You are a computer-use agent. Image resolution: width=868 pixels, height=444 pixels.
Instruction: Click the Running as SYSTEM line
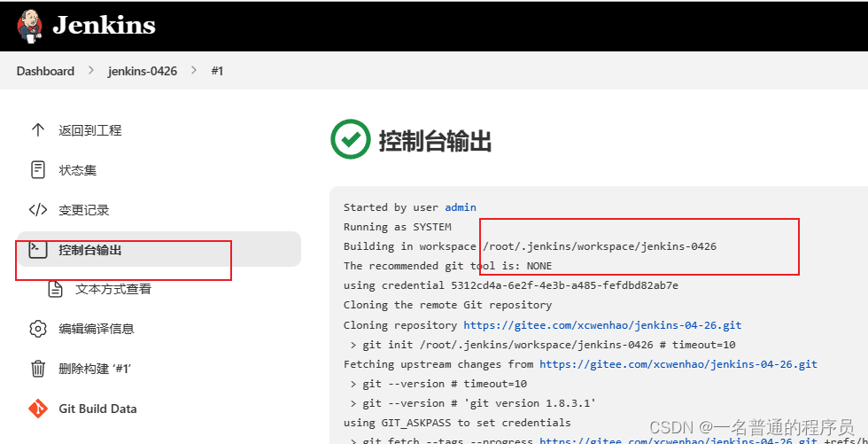click(397, 227)
